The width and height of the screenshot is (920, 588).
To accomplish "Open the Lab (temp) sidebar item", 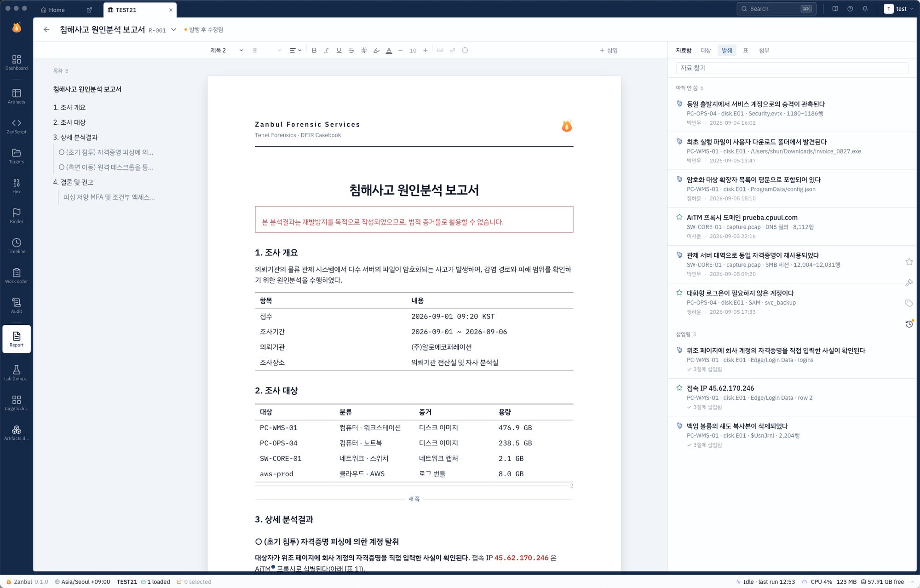I will (17, 373).
